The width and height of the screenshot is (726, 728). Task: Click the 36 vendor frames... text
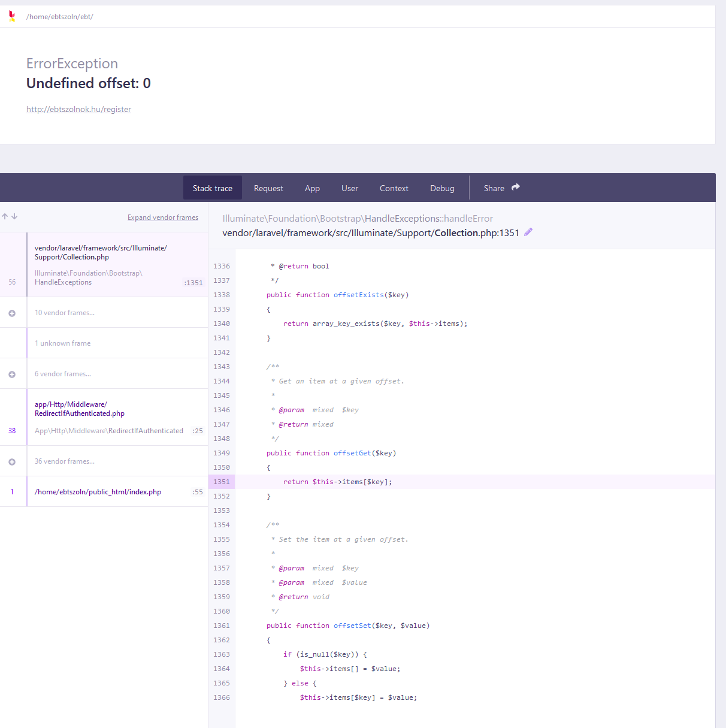pos(65,461)
